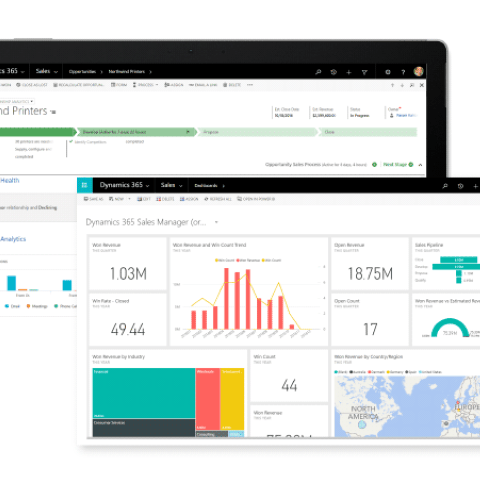
Task: Select the Financial block in the treemap
Action: point(144,393)
